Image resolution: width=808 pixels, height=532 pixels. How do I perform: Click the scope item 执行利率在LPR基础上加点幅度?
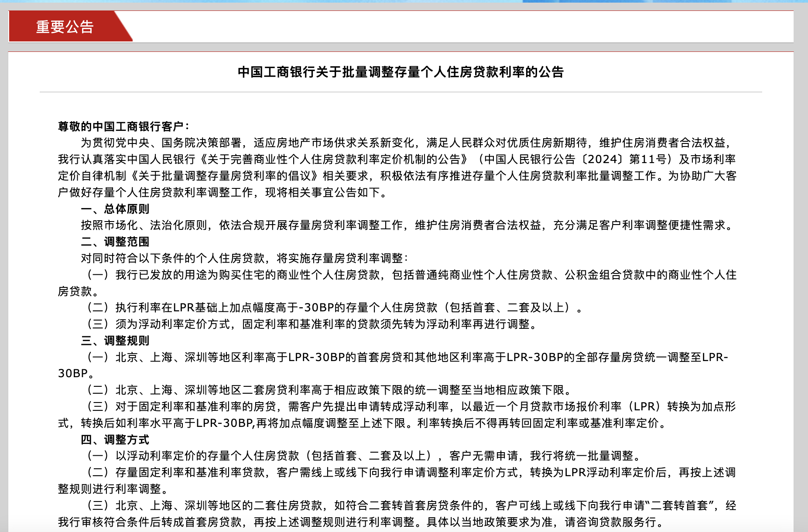click(x=334, y=308)
